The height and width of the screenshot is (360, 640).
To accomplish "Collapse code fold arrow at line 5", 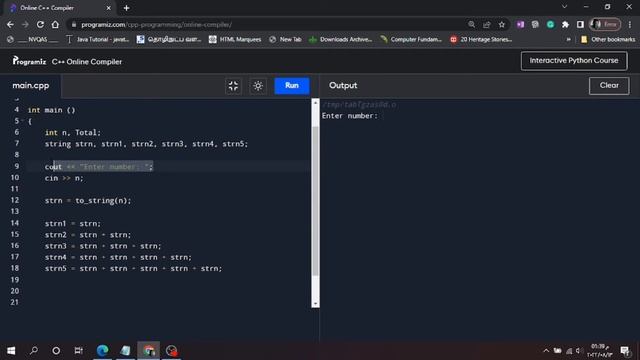I will click(x=22, y=121).
